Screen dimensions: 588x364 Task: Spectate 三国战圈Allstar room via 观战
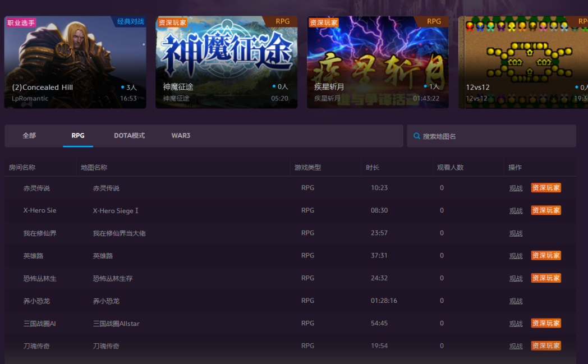pos(516,324)
